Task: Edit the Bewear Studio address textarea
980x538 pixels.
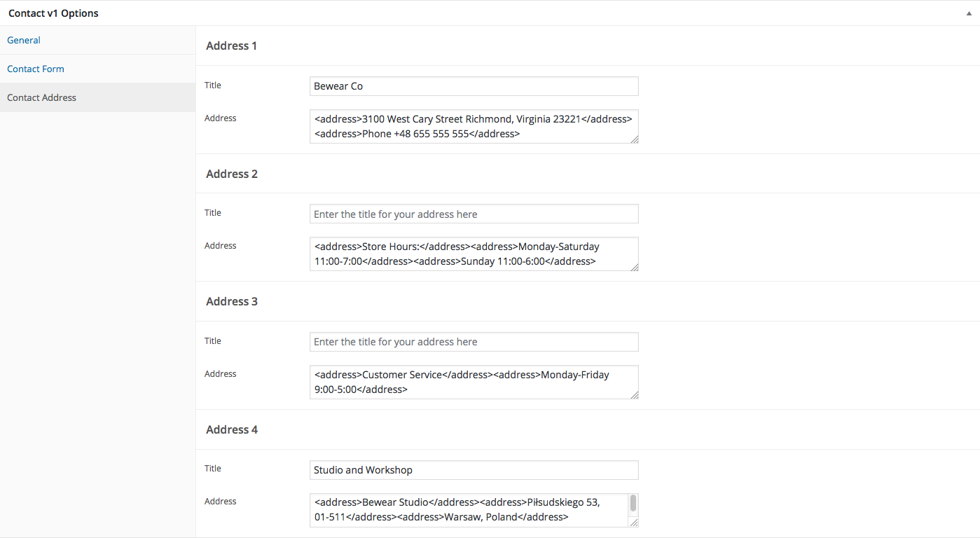Action: pos(474,510)
